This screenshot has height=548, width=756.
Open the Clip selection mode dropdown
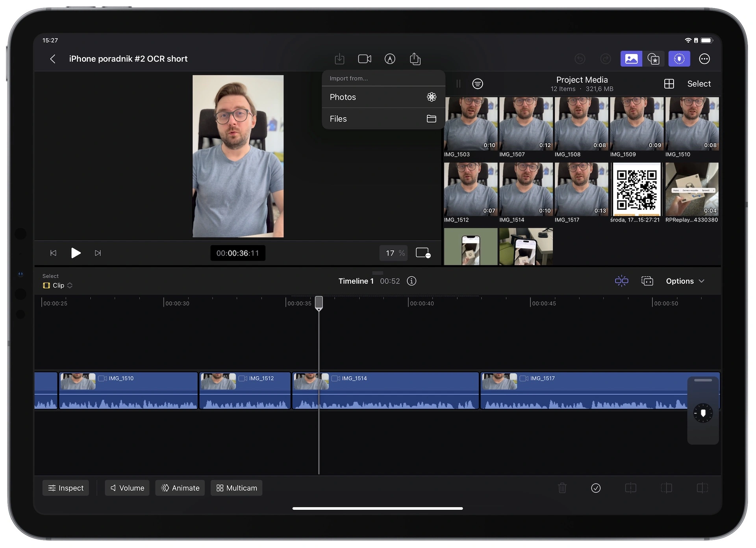click(x=58, y=286)
